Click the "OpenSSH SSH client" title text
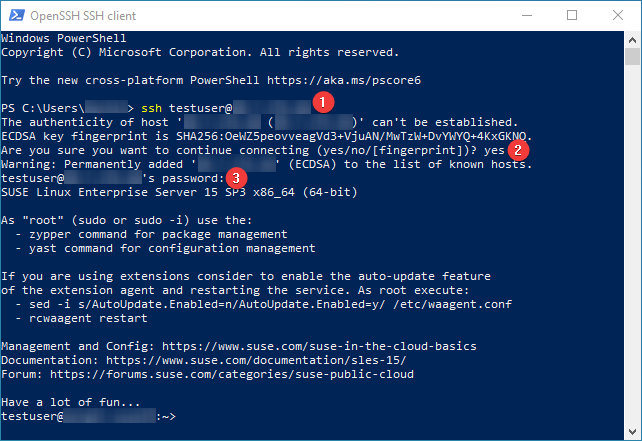The width and height of the screenshot is (642, 441). coord(84,16)
